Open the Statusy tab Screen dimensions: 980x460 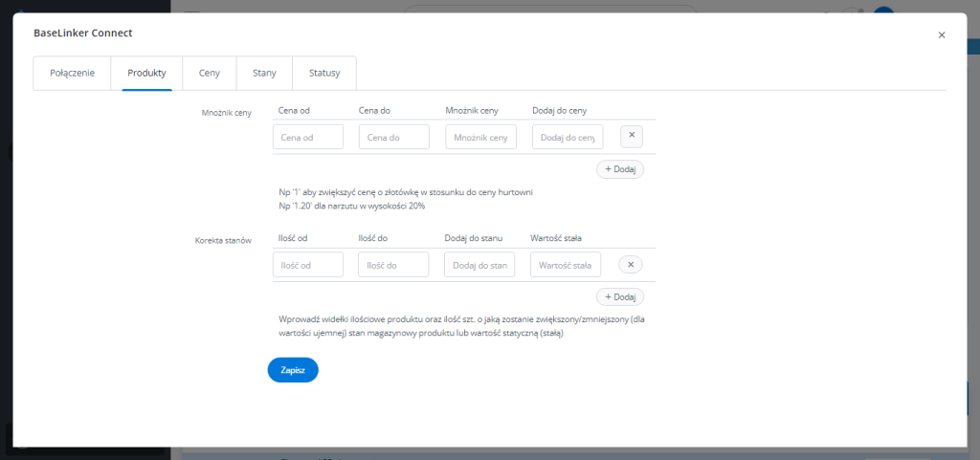pyautogui.click(x=324, y=73)
